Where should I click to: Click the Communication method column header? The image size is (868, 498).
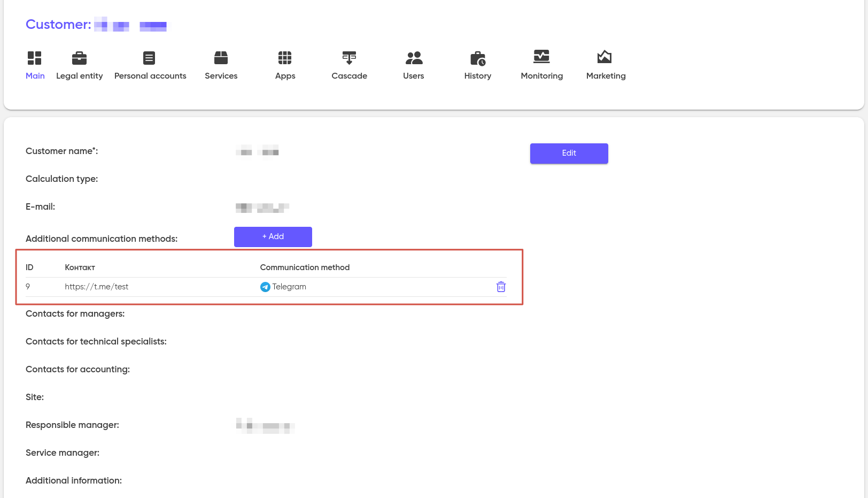pyautogui.click(x=305, y=267)
